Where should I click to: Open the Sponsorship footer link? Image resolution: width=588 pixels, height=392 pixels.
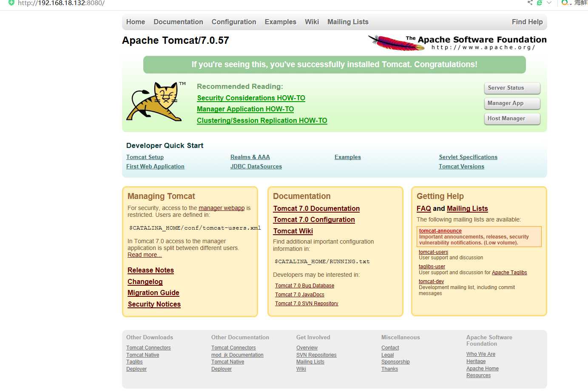coord(395,362)
